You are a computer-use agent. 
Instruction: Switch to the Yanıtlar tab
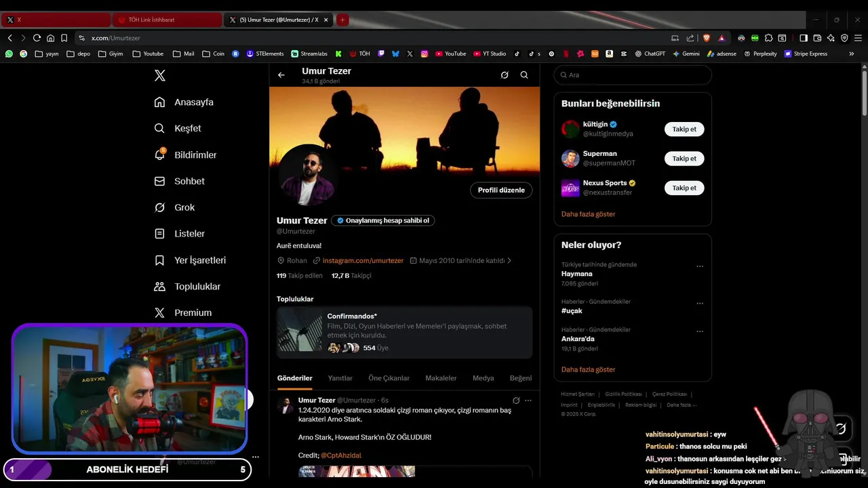340,378
